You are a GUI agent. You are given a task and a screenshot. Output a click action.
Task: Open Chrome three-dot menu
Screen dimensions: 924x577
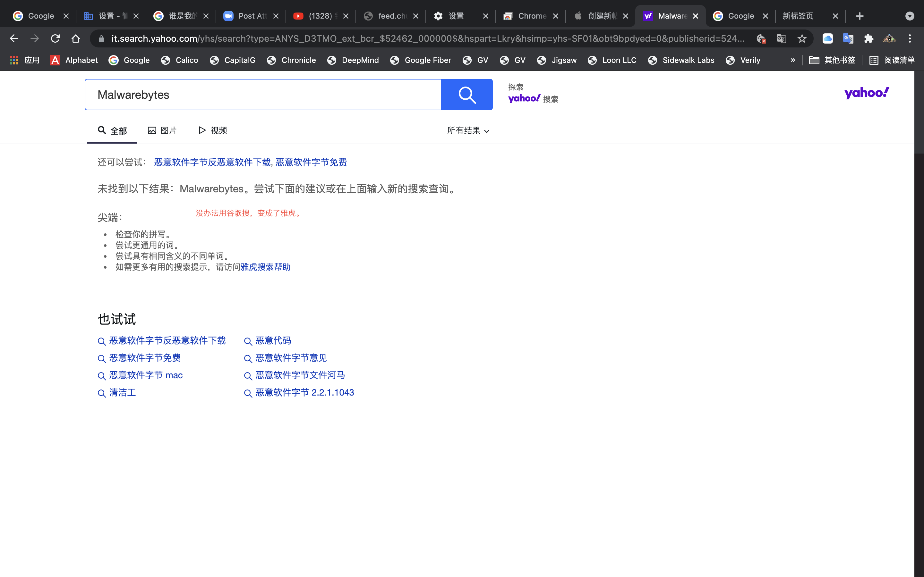(910, 38)
